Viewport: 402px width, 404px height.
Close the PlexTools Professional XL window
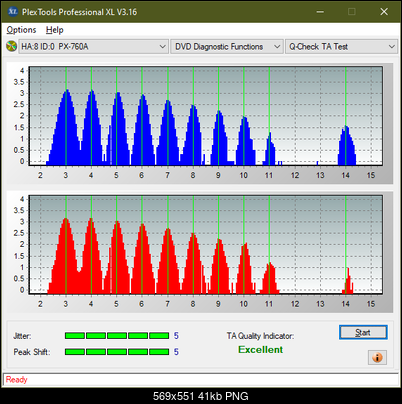point(384,12)
